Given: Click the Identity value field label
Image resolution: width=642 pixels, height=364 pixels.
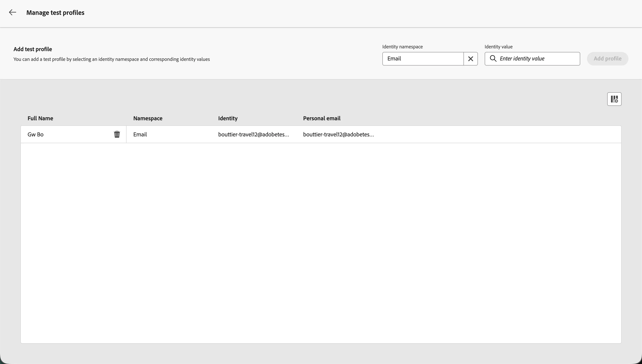Looking at the screenshot, I should (x=498, y=47).
